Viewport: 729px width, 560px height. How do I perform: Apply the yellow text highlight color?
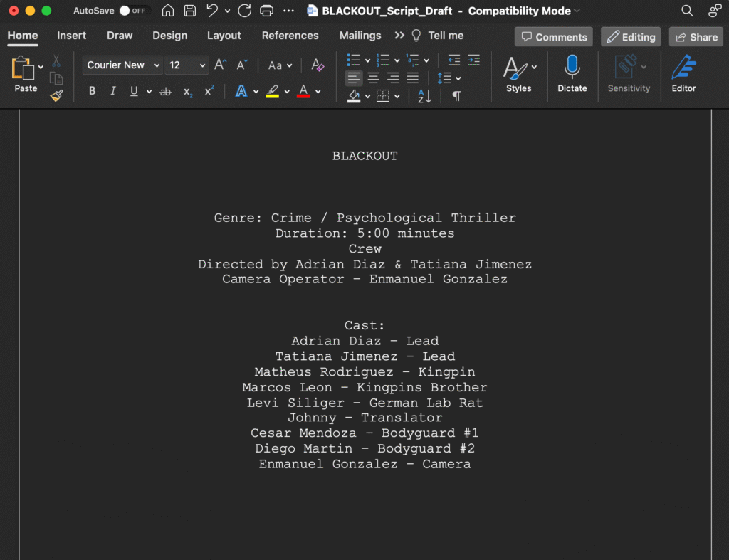click(x=272, y=91)
